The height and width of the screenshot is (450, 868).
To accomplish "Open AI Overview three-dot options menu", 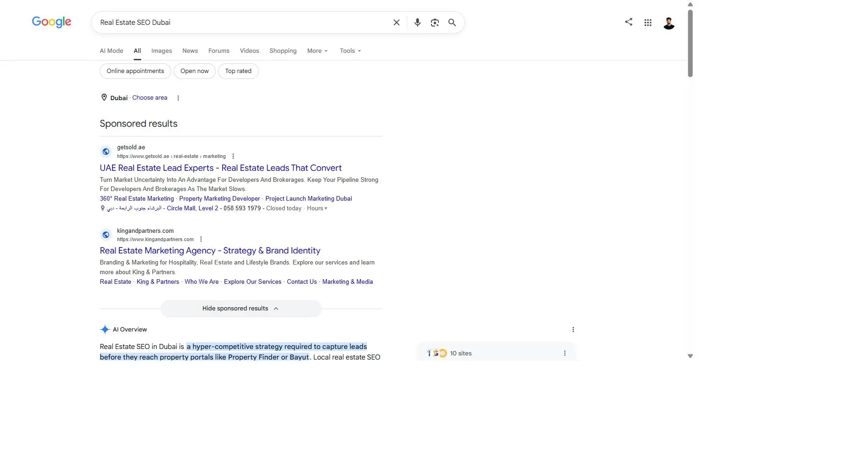I will (x=573, y=329).
